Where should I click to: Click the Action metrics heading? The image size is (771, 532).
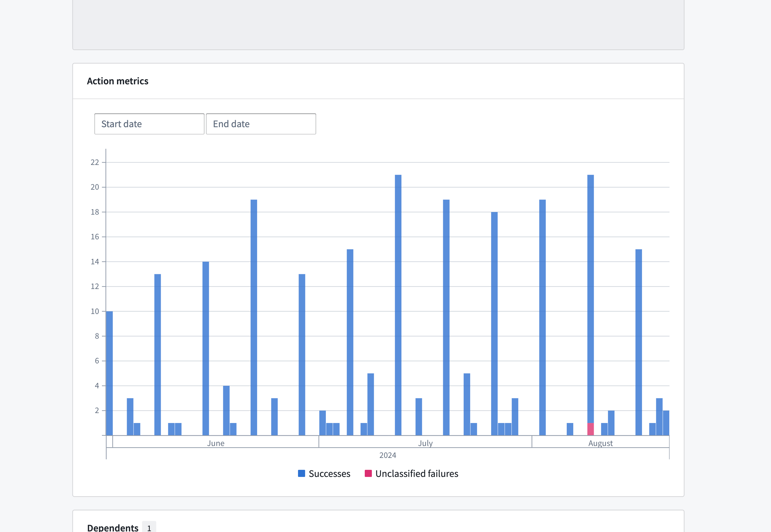tap(117, 81)
